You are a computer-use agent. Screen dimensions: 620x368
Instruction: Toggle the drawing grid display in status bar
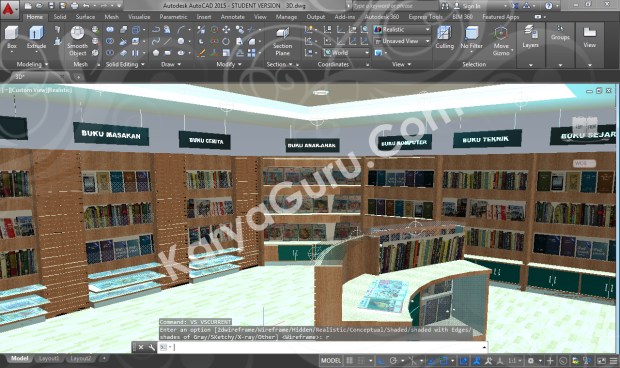pyautogui.click(x=350, y=360)
